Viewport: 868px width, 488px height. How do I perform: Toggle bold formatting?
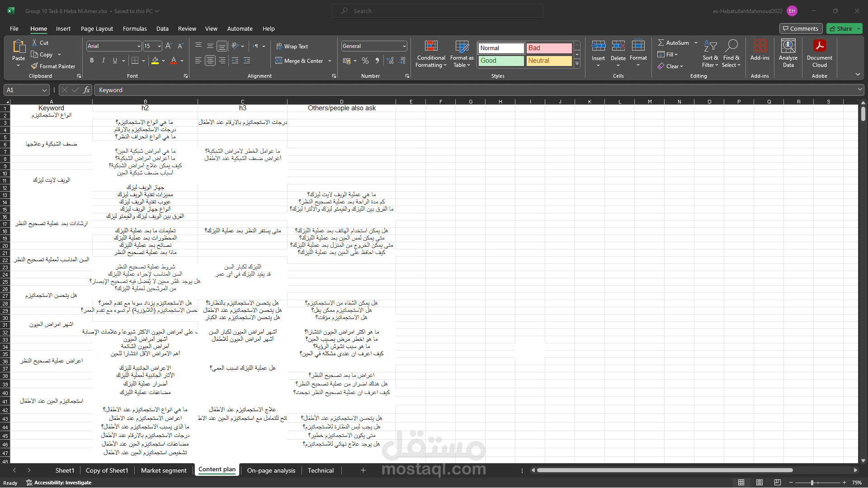click(x=92, y=61)
